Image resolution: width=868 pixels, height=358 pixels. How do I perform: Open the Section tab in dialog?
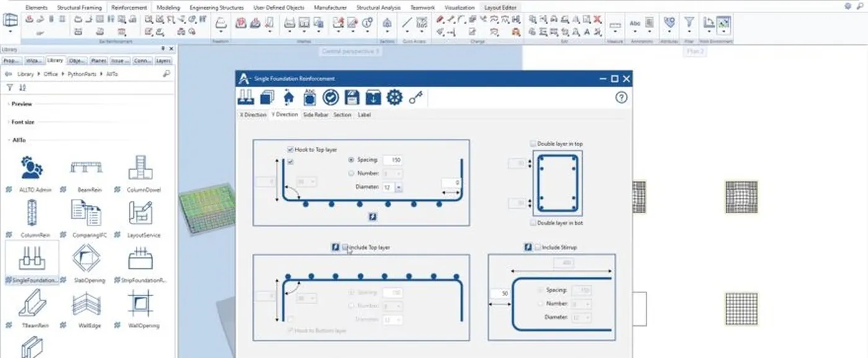coord(342,115)
